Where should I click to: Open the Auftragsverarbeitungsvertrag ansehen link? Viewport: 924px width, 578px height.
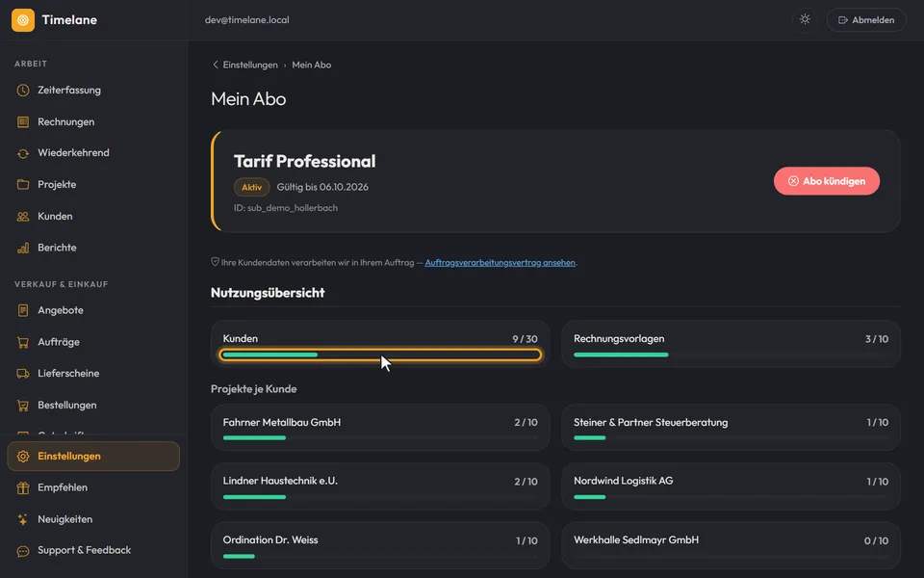tap(500, 262)
